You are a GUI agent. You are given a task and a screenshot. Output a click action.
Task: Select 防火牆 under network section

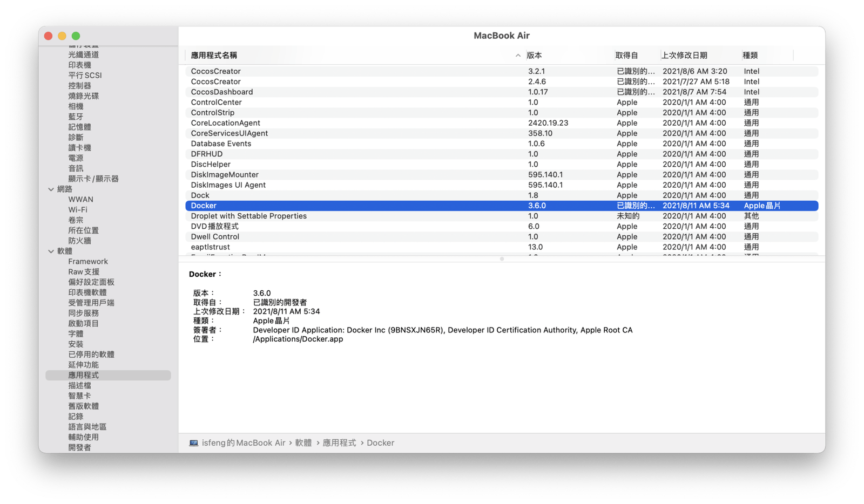79,241
